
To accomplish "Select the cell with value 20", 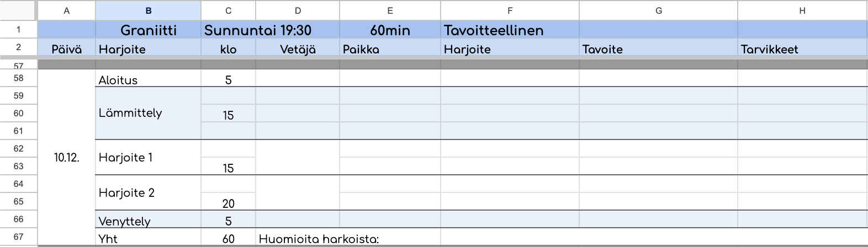I will coord(228,202).
